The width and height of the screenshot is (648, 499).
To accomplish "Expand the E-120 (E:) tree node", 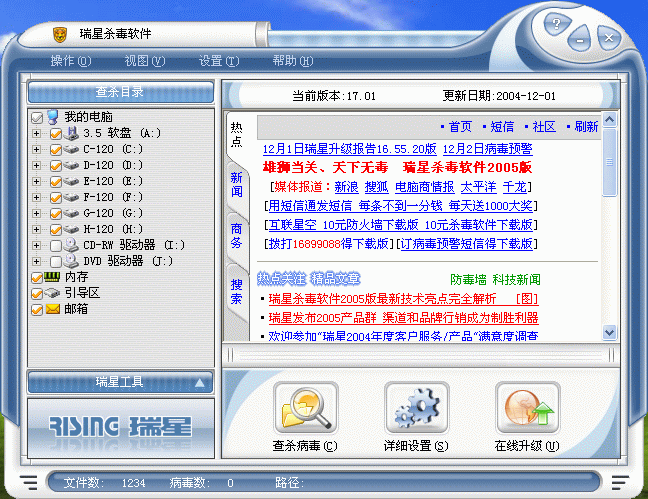I will (36, 181).
